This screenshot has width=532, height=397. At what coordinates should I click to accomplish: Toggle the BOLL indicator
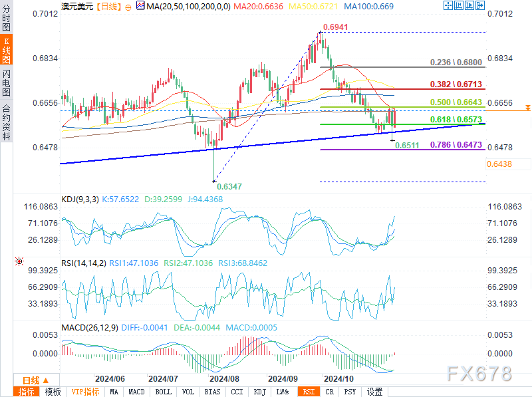coord(163,392)
